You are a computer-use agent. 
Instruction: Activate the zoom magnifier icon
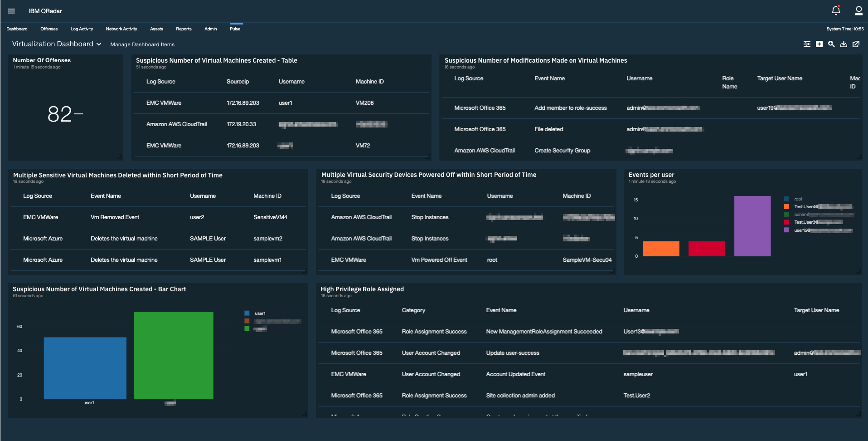[831, 44]
